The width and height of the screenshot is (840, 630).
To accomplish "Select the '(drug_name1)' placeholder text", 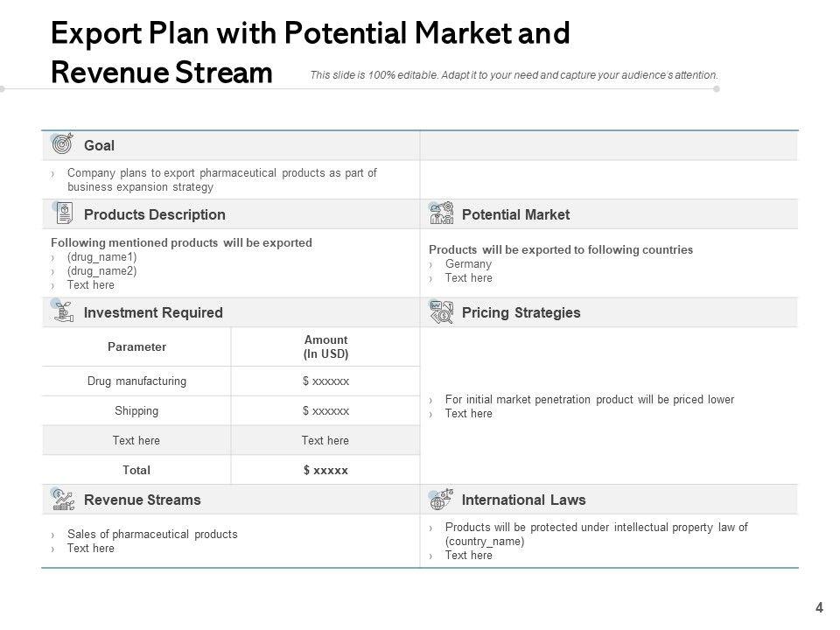I will tap(101, 257).
